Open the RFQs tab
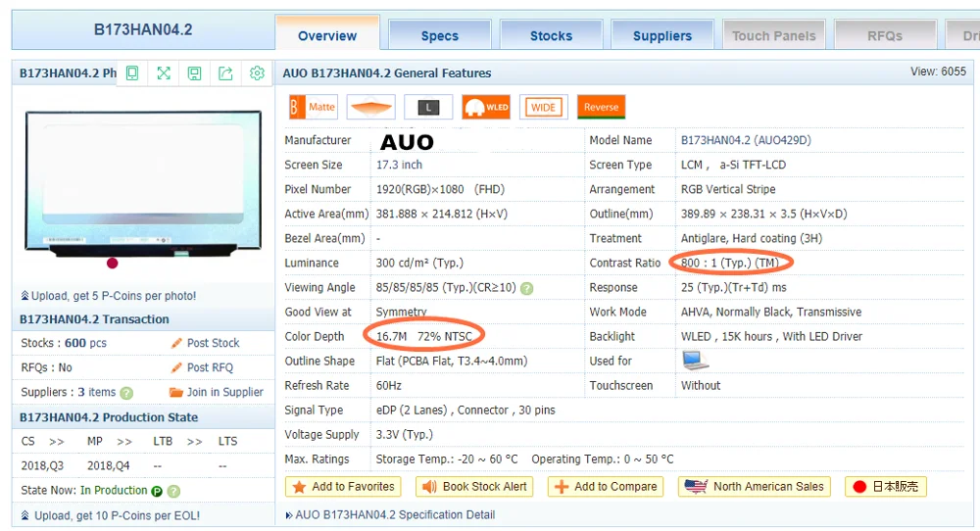The height and width of the screenshot is (531, 980). click(x=885, y=35)
